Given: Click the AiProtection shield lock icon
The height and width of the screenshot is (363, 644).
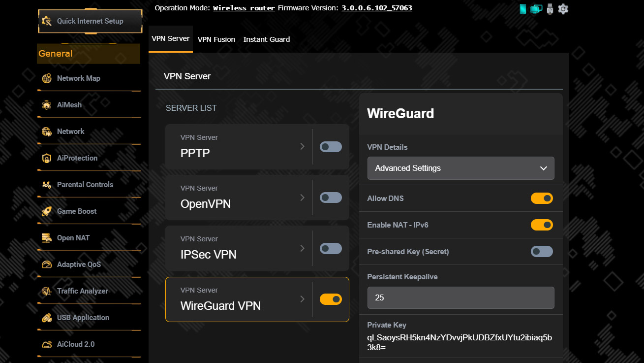Looking at the screenshot, I should point(47,158).
